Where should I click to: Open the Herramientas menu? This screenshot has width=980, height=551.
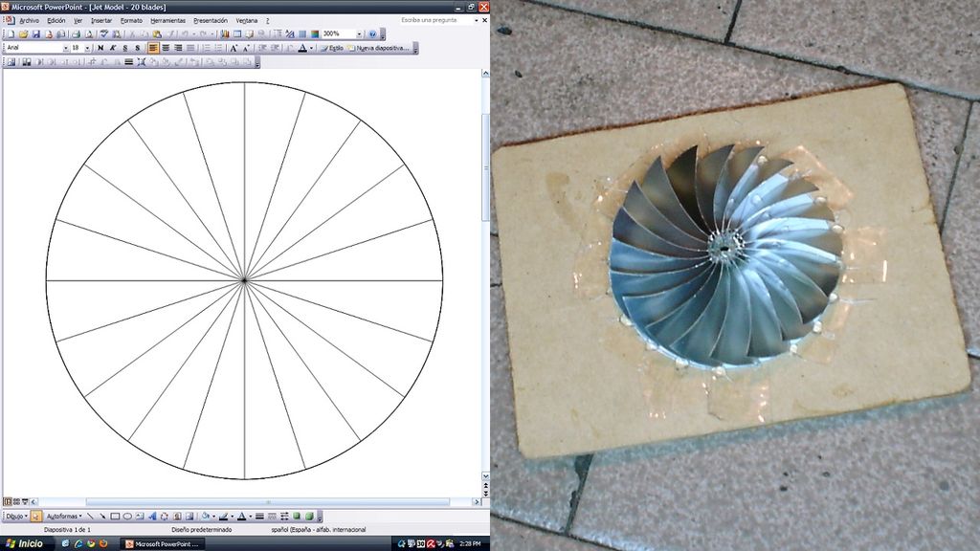(x=167, y=20)
